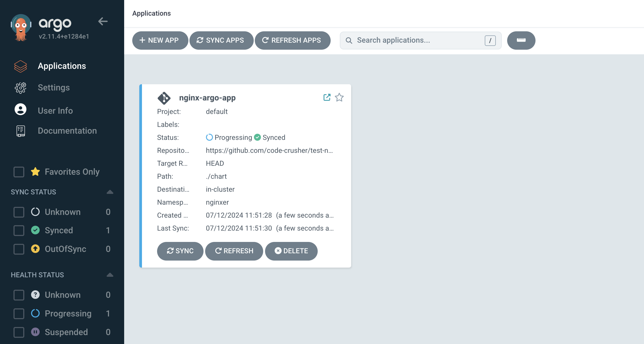Collapse the SYNC STATUS section
The height and width of the screenshot is (344, 644).
(110, 192)
